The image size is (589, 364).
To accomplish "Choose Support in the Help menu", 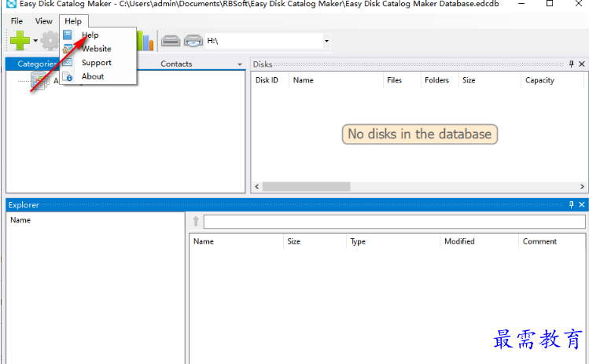I will coord(98,63).
